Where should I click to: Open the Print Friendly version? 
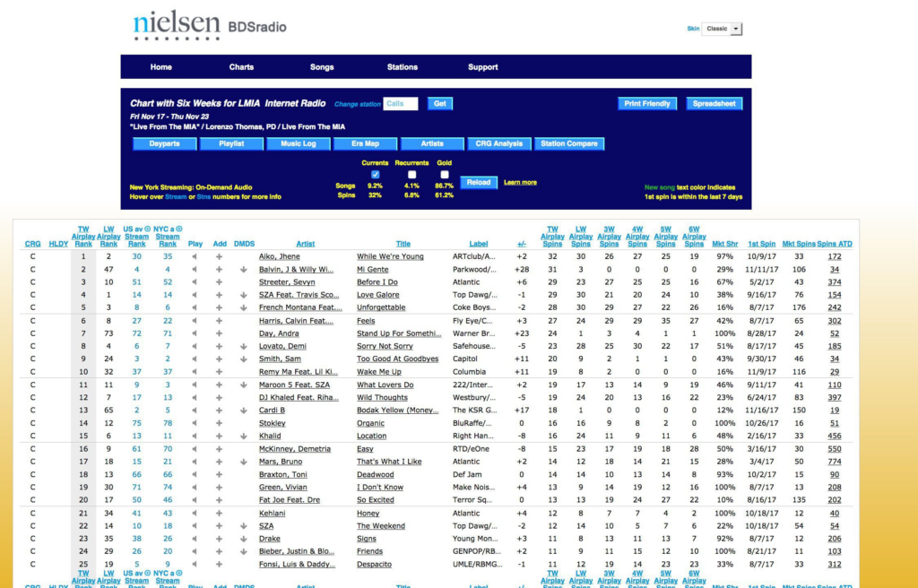click(647, 104)
